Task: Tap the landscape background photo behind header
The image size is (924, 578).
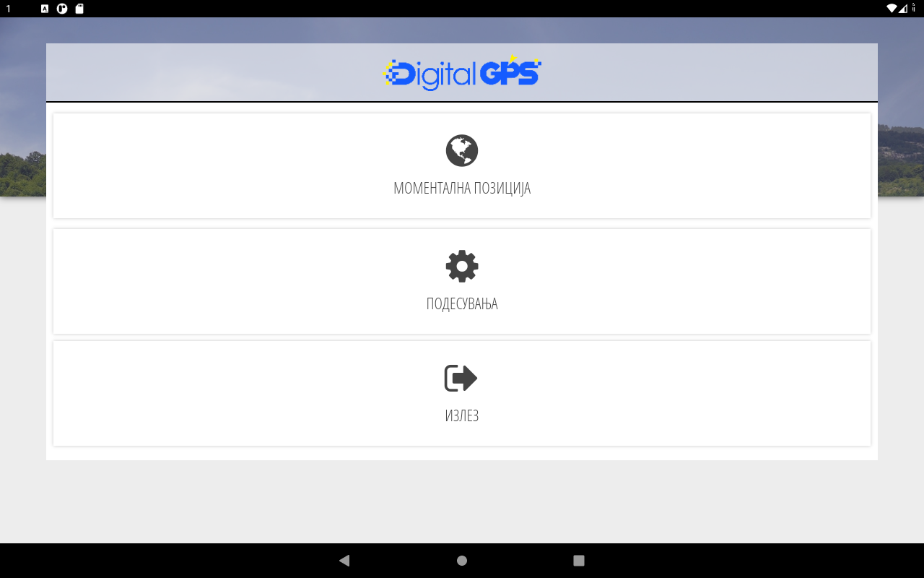Action: 22,108
